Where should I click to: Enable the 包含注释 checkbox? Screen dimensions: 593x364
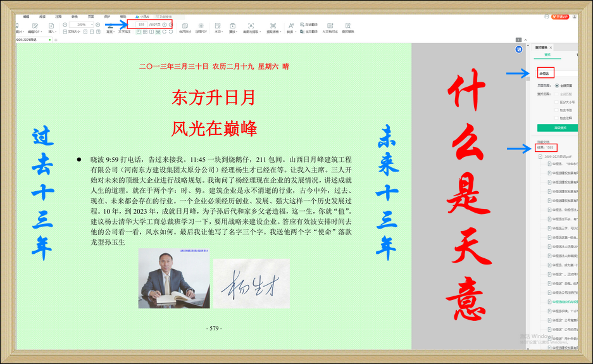557,118
